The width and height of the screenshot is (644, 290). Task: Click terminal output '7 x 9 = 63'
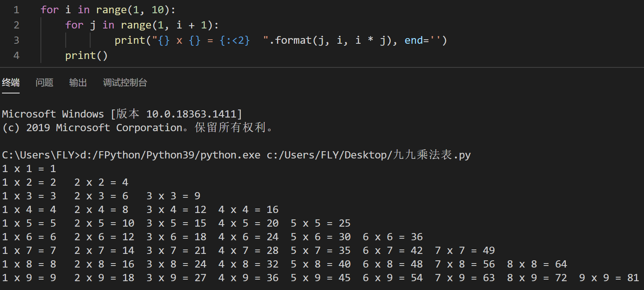[465, 278]
